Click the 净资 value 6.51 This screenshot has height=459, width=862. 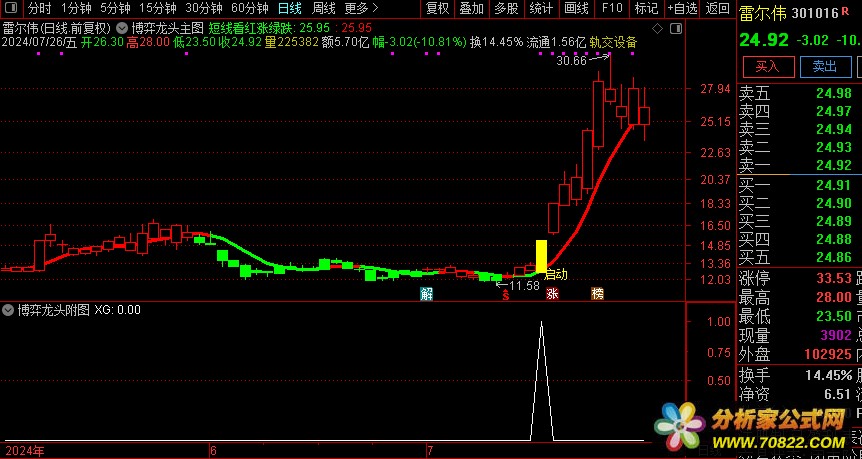pyautogui.click(x=838, y=394)
